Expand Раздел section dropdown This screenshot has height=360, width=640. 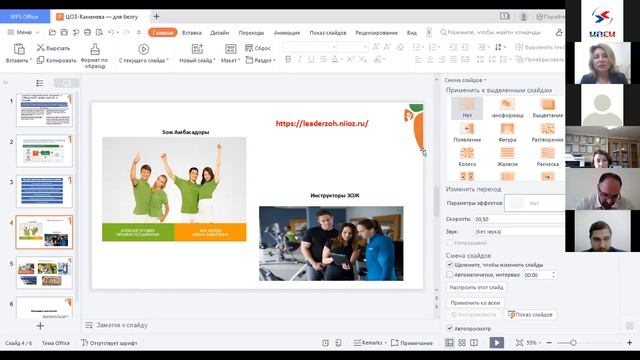tap(260, 60)
